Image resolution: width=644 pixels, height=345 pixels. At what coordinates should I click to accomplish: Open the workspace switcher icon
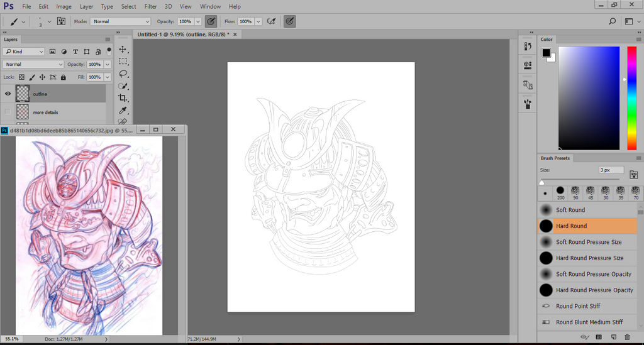point(629,21)
